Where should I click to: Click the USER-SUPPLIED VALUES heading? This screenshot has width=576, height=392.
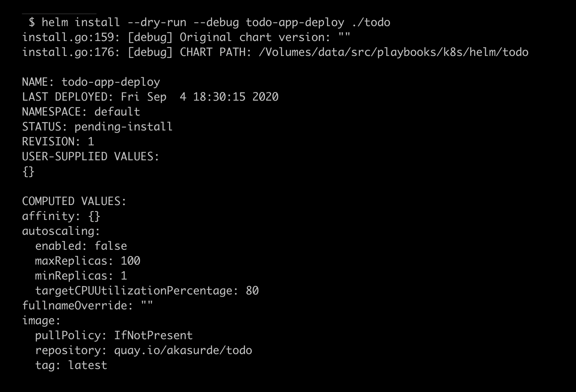click(x=91, y=157)
